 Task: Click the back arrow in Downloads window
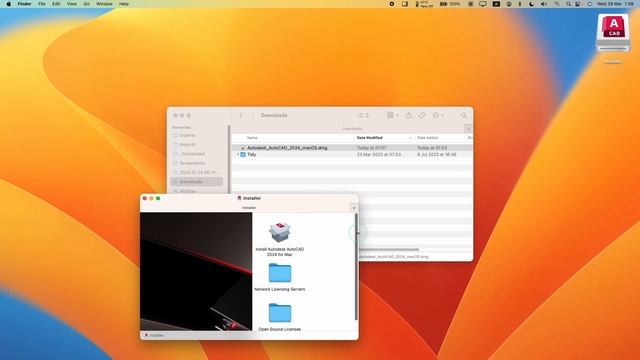(x=241, y=116)
